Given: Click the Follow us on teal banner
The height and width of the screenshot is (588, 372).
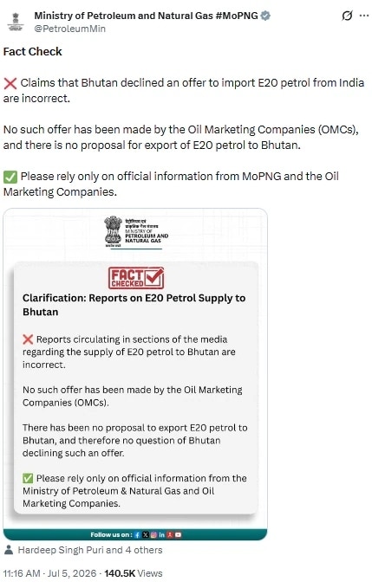Looking at the screenshot, I should 135,535.
